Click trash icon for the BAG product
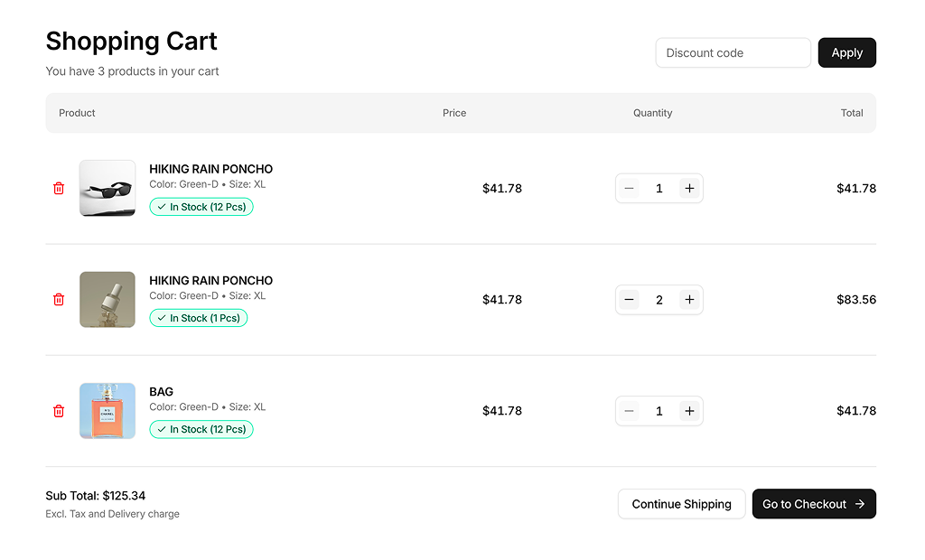The image size is (925, 560). point(59,411)
